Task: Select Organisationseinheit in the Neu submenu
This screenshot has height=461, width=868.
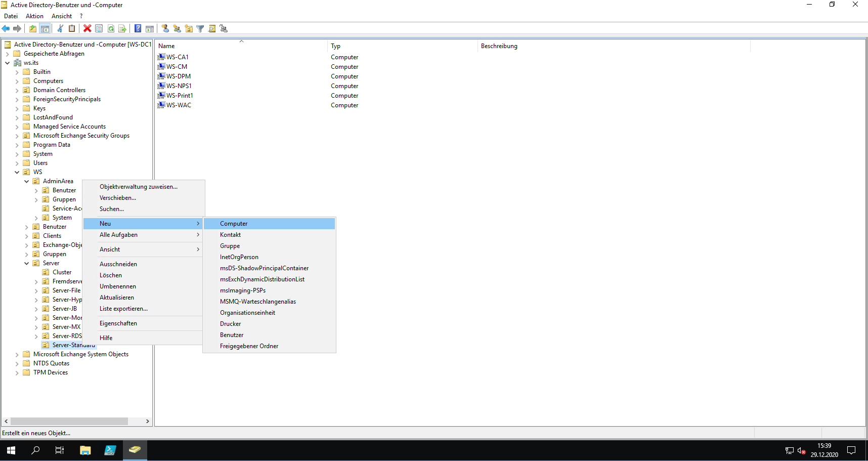Action: (x=269, y=313)
